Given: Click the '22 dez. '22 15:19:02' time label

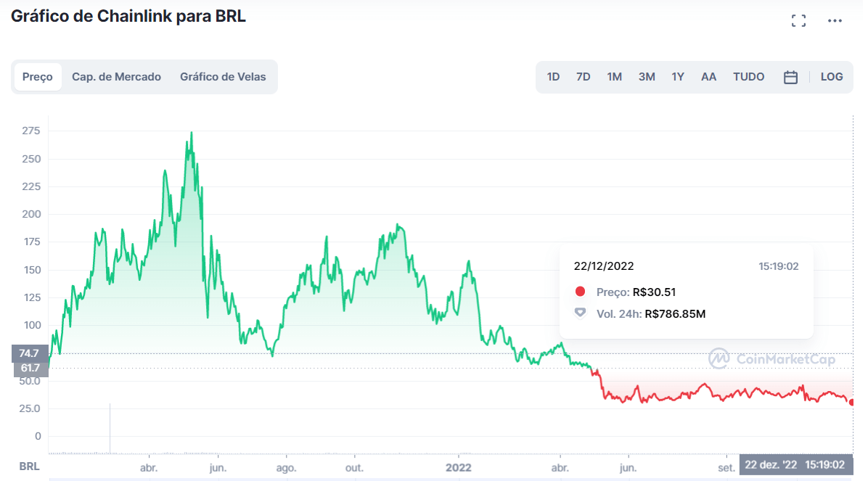Looking at the screenshot, I should [795, 464].
